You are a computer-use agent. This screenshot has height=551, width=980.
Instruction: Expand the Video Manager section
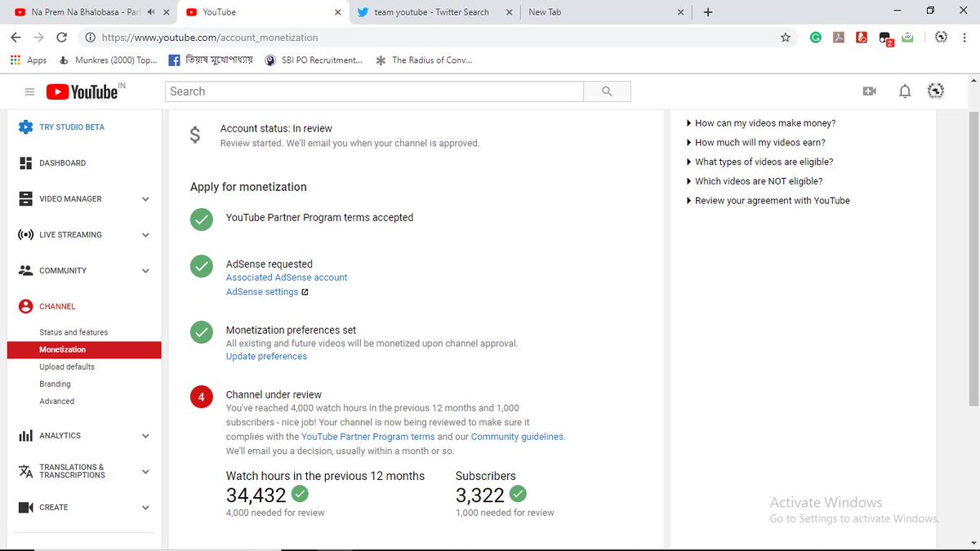point(145,199)
